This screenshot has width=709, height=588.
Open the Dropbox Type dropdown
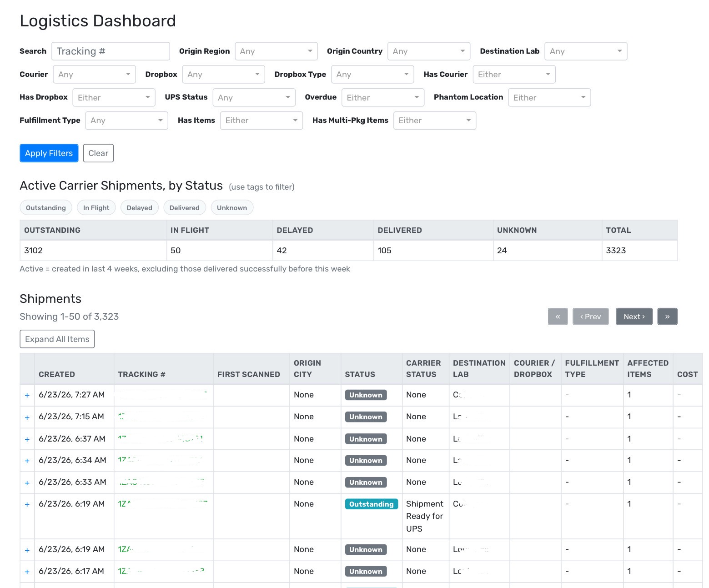(x=372, y=75)
